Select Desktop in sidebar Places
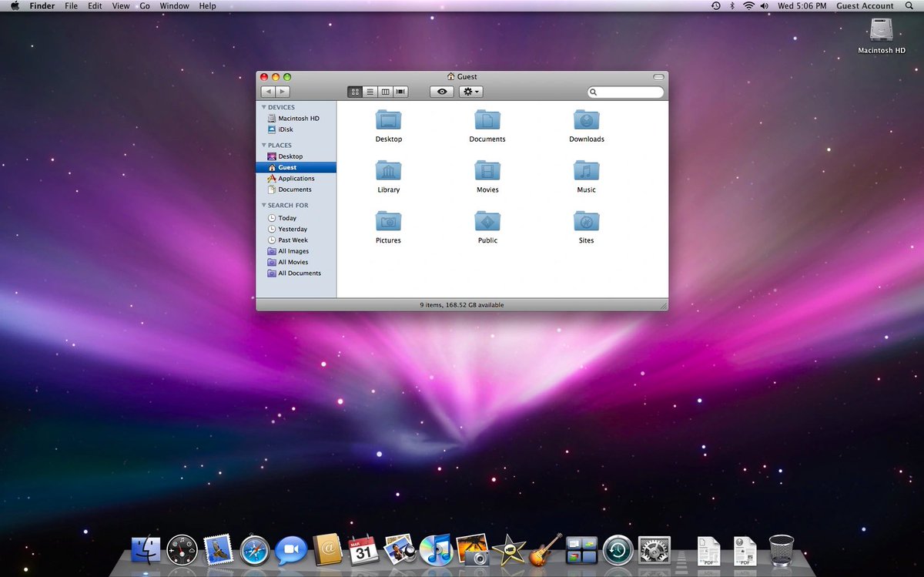924x577 pixels. (x=296, y=156)
